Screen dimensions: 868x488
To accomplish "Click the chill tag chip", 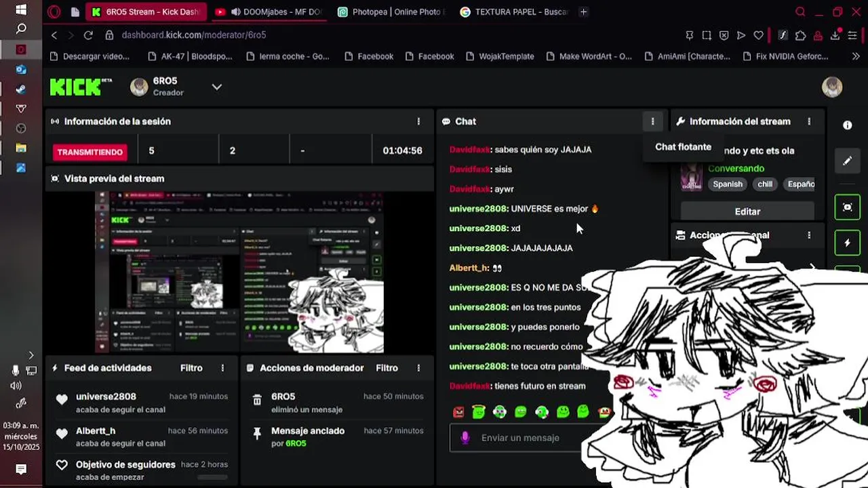I will pyautogui.click(x=765, y=184).
